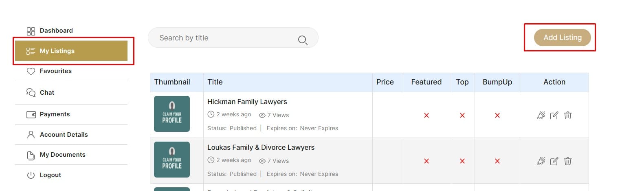Click the search magnifier icon
The image size is (644, 191).
click(303, 40)
